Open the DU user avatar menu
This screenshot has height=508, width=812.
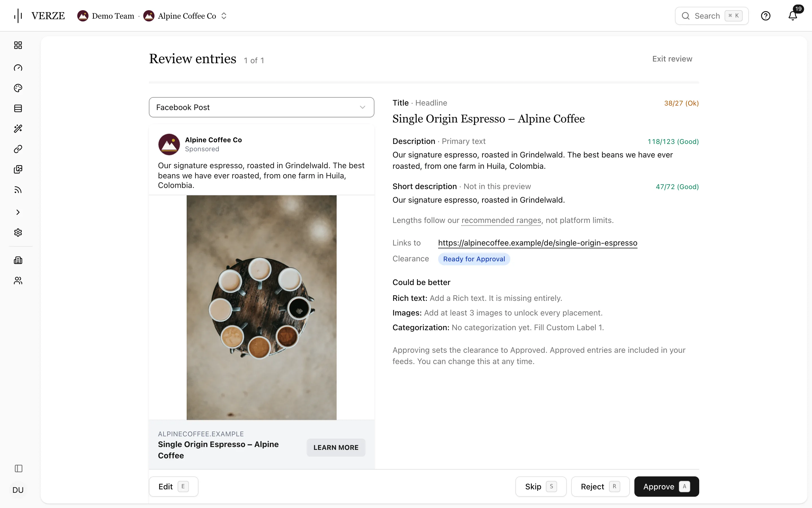coord(18,490)
